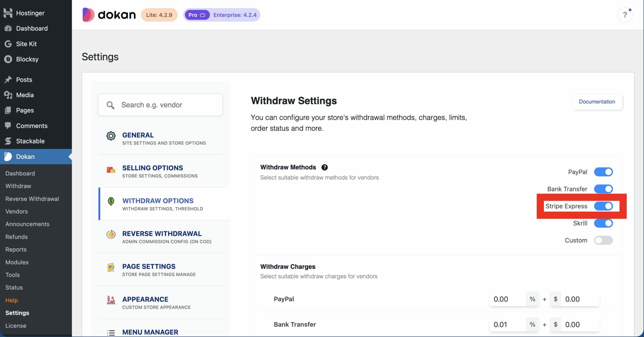Viewport: 644px width, 337px height.
Task: Switch off the Skrill toggle
Action: [603, 223]
